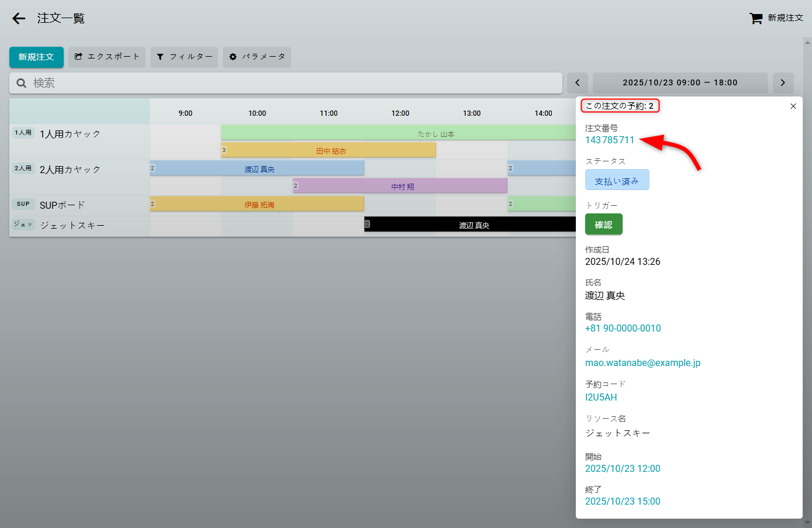Open パラメータ settings

click(257, 57)
